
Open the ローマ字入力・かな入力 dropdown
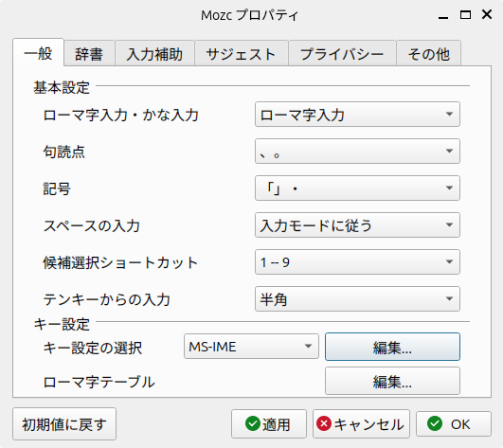(357, 115)
